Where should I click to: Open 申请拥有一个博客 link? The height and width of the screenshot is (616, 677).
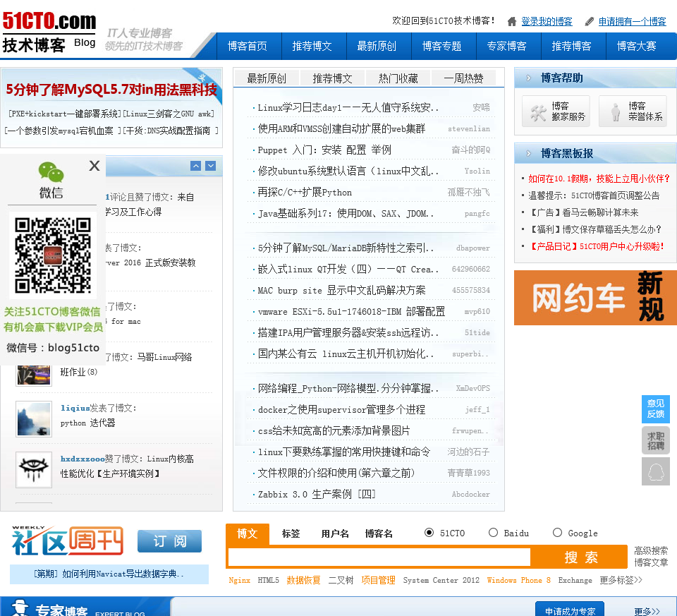coord(632,22)
